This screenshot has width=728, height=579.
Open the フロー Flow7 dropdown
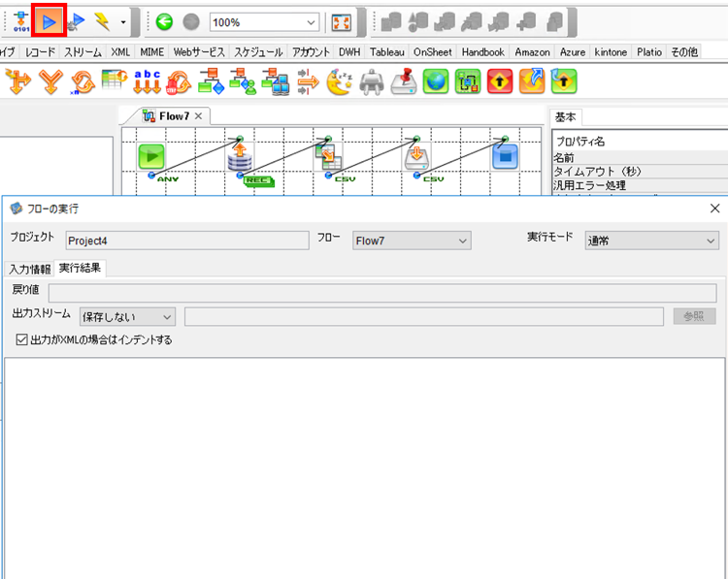[412, 241]
